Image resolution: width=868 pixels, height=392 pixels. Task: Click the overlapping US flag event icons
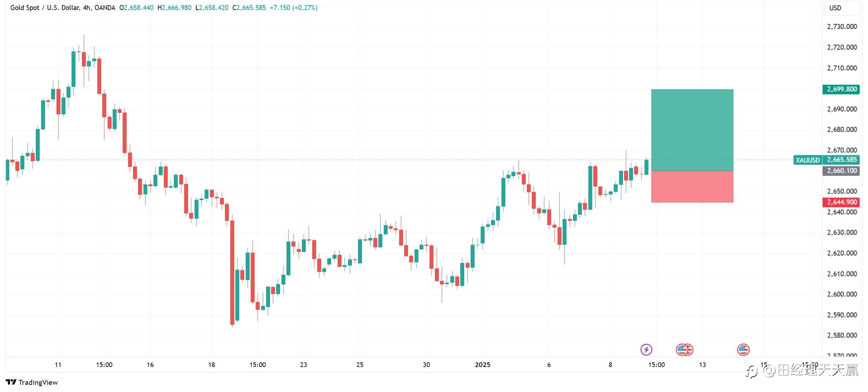click(685, 349)
